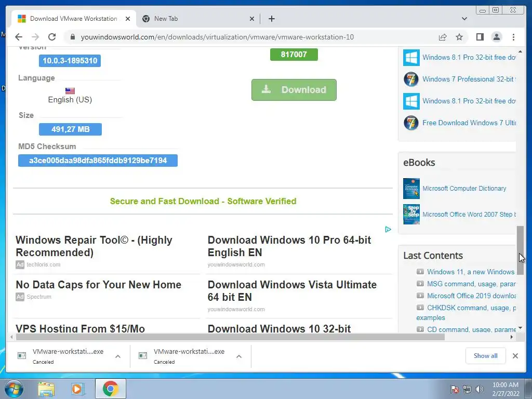
Task: Open Microsoft Office 2019 download article
Action: tap(471, 296)
